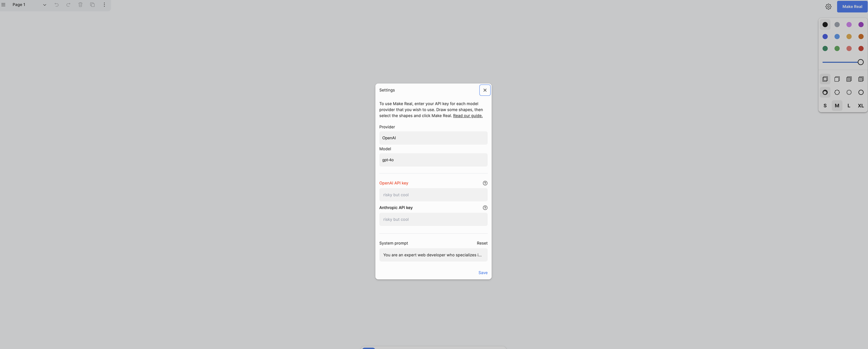Open the Provider dropdown showing OpenAI
Viewport: 868px width, 349px height.
tap(433, 138)
